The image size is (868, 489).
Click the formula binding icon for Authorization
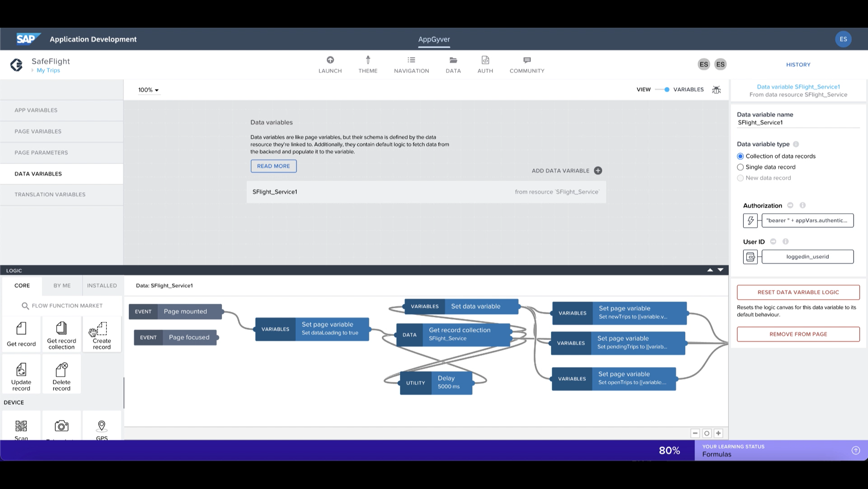tap(750, 221)
